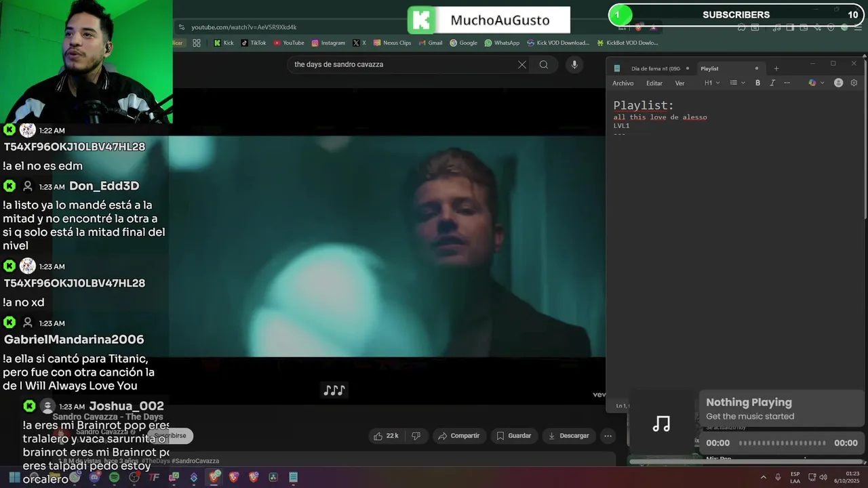Expand the list style dropdown in Notepad
The height and width of the screenshot is (488, 868).
tap(737, 83)
